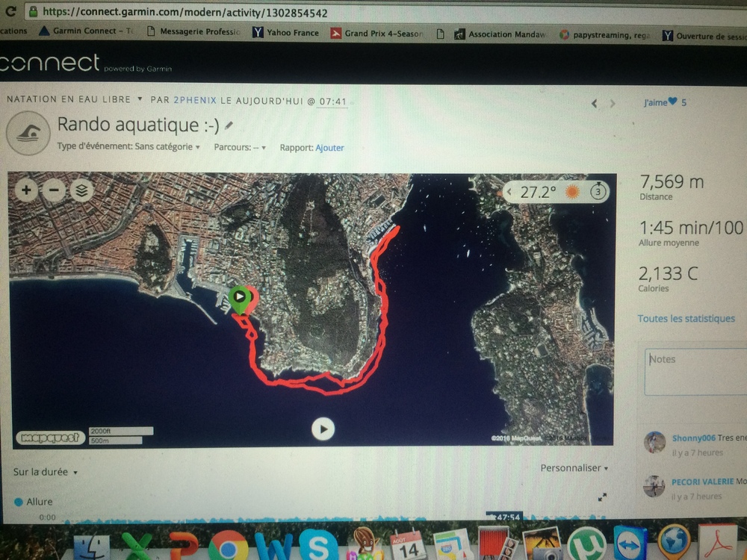Image resolution: width=747 pixels, height=560 pixels.
Task: Open Yahoo France bookmark
Action: [286, 32]
